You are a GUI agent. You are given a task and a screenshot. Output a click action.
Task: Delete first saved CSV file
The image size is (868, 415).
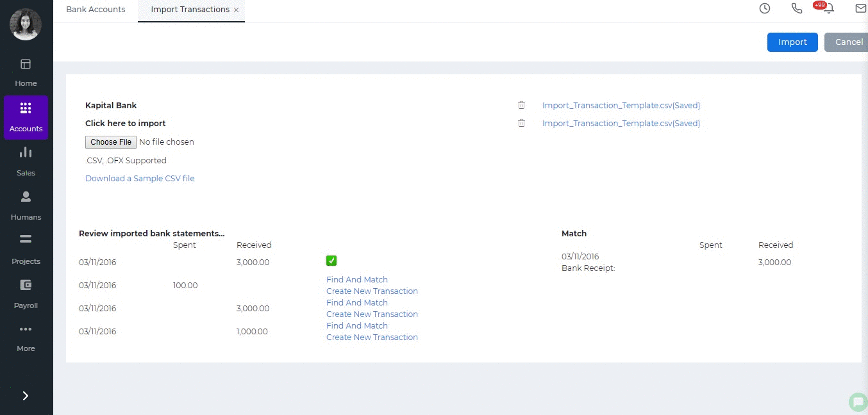click(522, 105)
